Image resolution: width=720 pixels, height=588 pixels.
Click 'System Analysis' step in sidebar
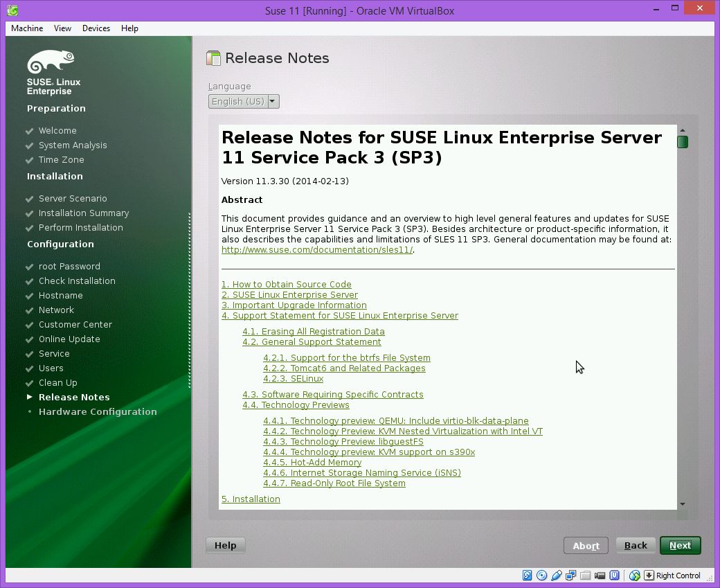pos(73,145)
